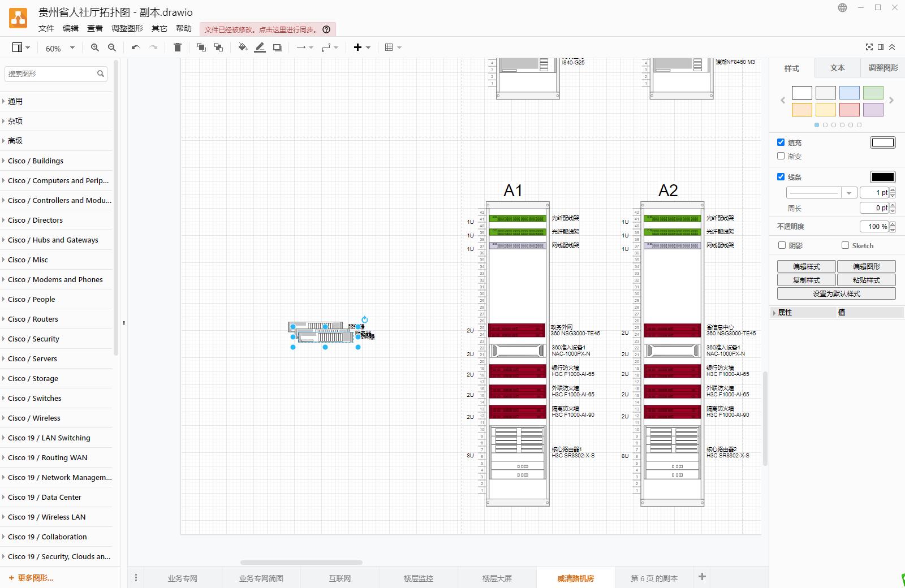
Task: Select the light blue style swatch
Action: point(850,93)
